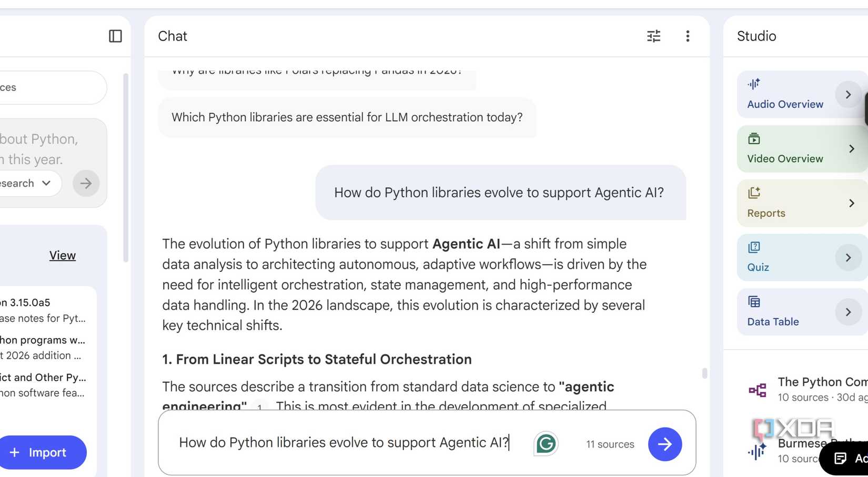The height and width of the screenshot is (477, 868).
Task: Click citation 1 after agentic engineering
Action: pyautogui.click(x=259, y=407)
